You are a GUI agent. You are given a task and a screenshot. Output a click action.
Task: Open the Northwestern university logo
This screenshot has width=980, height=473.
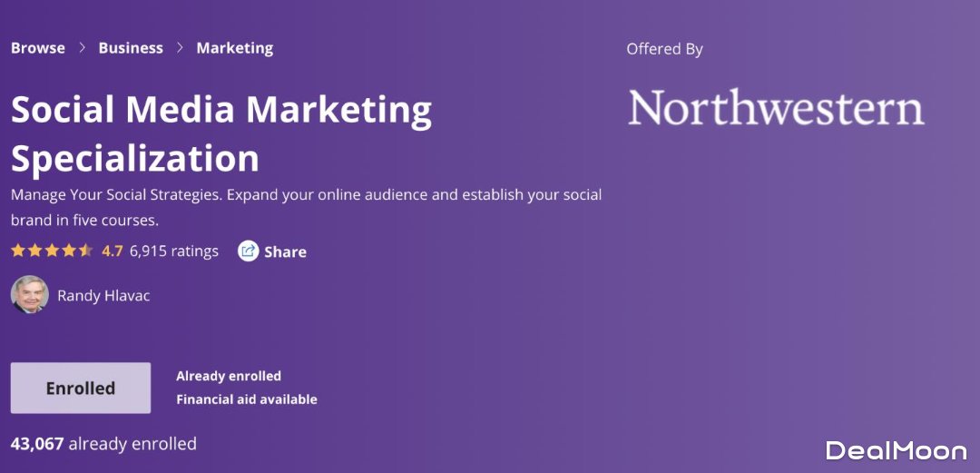(776, 108)
